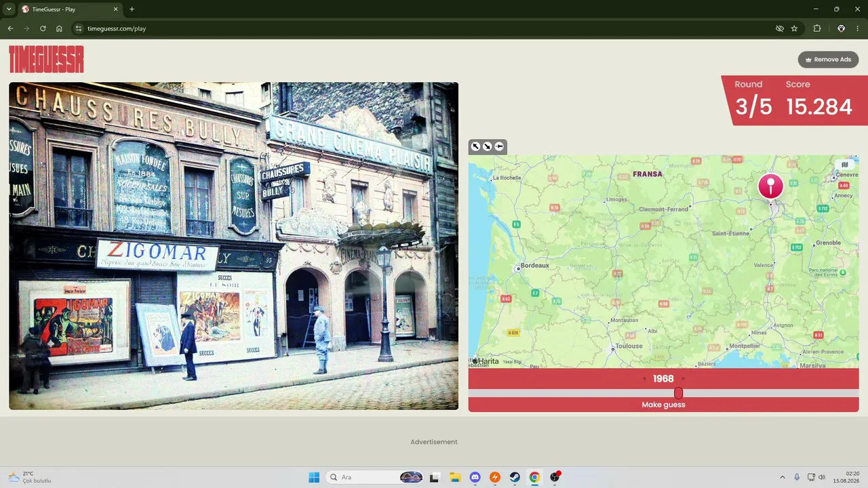Shrink the map with the up-left arrow icon
Image resolution: width=868 pixels, height=488 pixels.
click(476, 146)
